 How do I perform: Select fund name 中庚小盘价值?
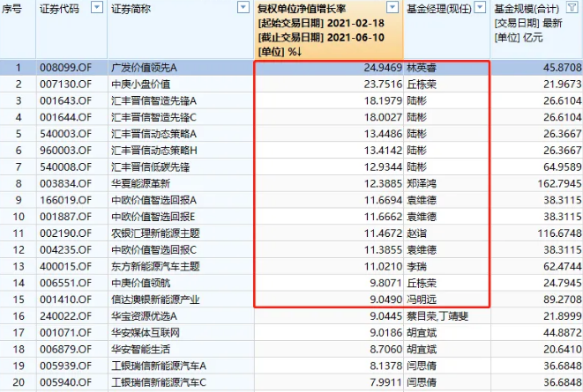pyautogui.click(x=141, y=85)
